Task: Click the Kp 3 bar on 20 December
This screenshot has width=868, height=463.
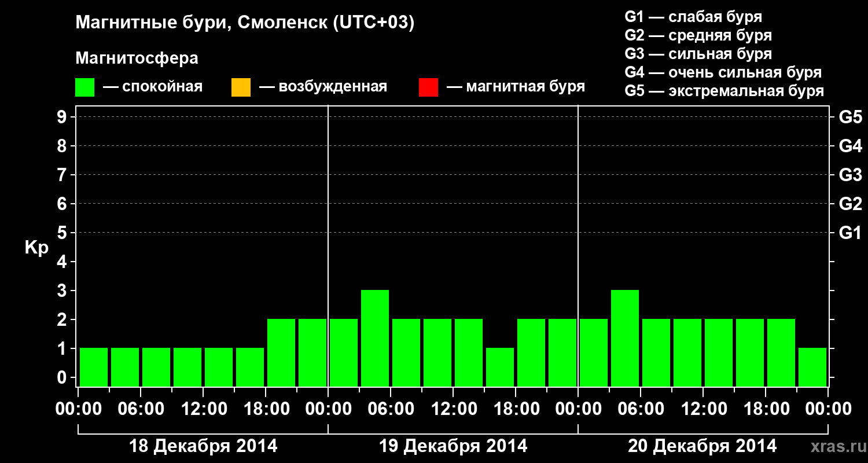Action: click(x=625, y=338)
